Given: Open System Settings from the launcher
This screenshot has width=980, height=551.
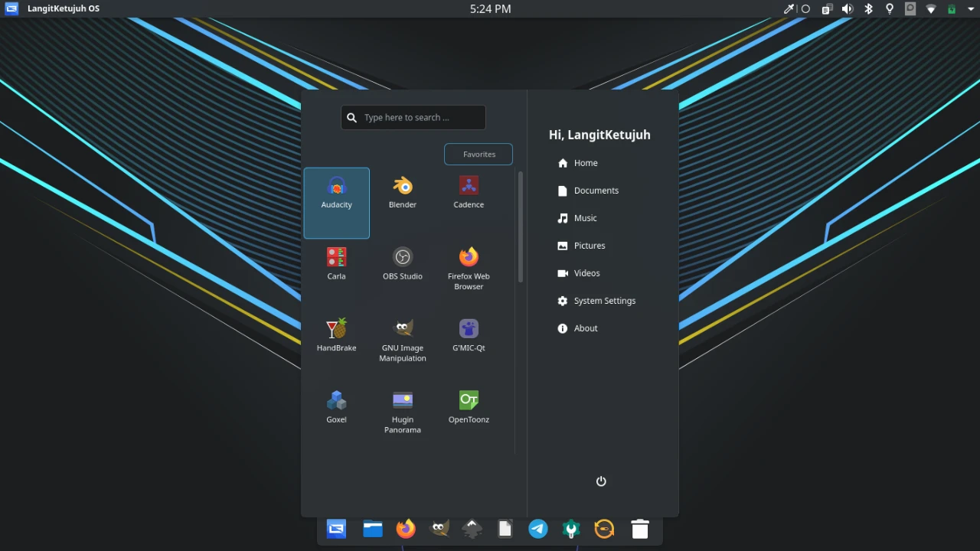Looking at the screenshot, I should click(605, 301).
